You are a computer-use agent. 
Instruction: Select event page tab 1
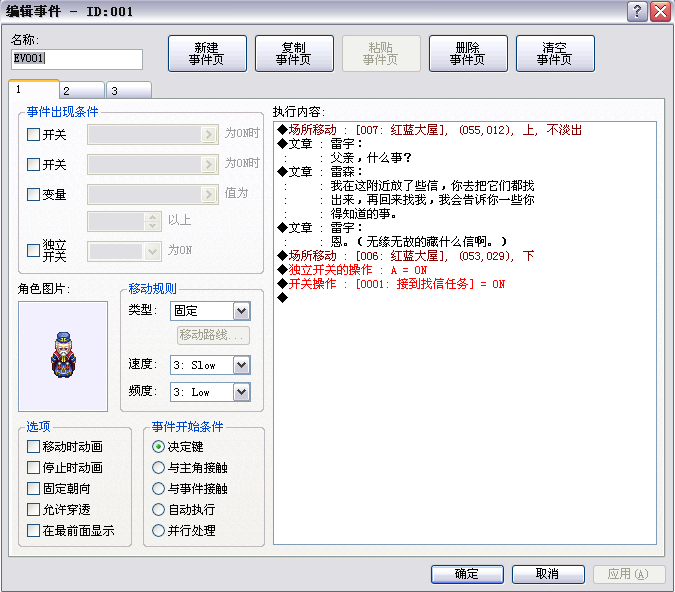(34, 89)
